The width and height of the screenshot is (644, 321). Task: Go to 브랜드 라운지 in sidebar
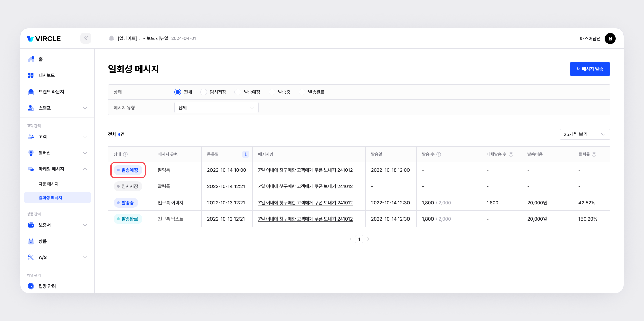51,92
